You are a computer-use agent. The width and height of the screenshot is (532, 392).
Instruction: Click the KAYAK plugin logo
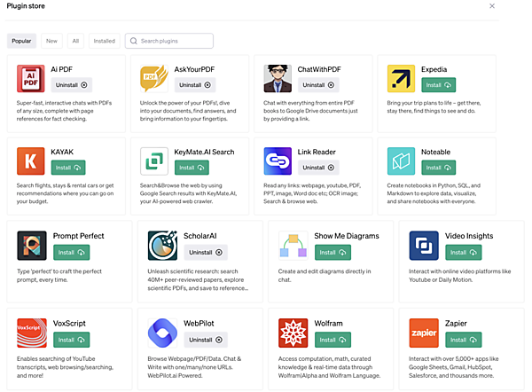tap(31, 161)
